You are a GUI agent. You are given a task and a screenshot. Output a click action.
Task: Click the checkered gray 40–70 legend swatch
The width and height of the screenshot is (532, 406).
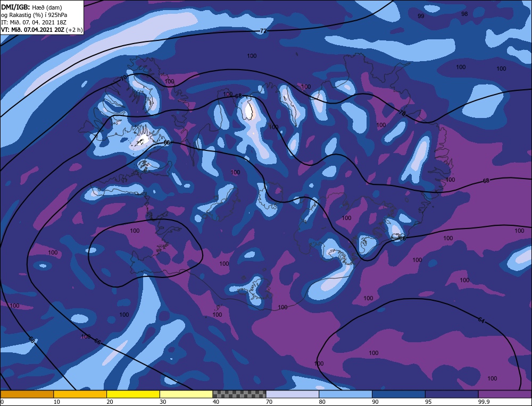pyautogui.click(x=239, y=394)
